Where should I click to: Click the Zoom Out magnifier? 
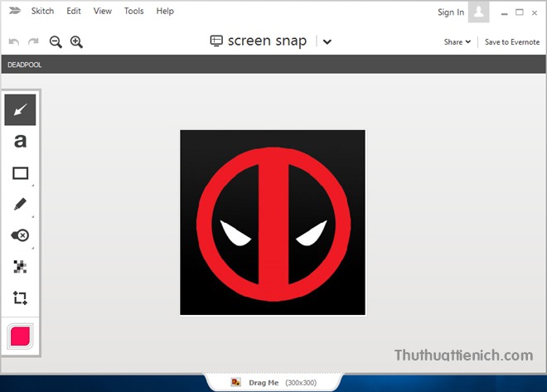coord(56,41)
